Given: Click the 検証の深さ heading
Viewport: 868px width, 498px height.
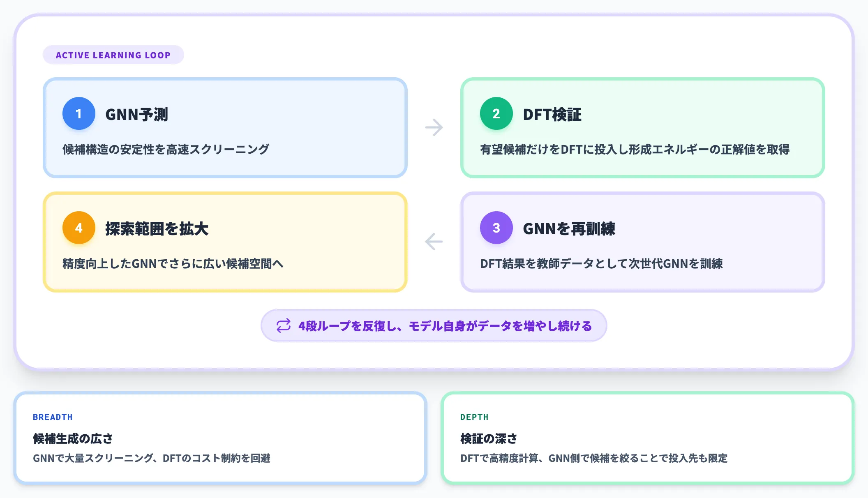Looking at the screenshot, I should (489, 438).
